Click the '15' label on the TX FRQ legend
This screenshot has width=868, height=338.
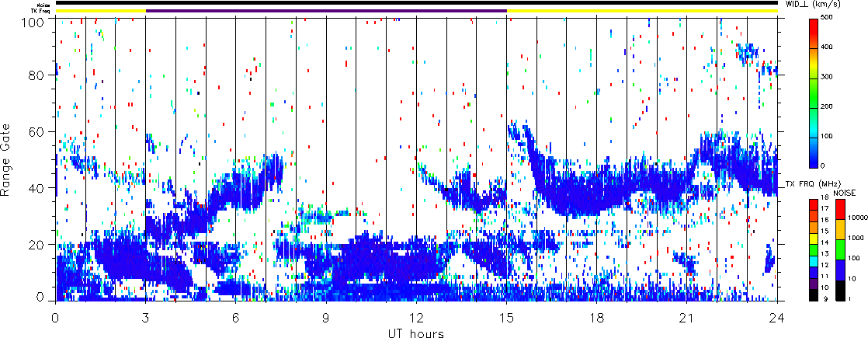point(825,231)
